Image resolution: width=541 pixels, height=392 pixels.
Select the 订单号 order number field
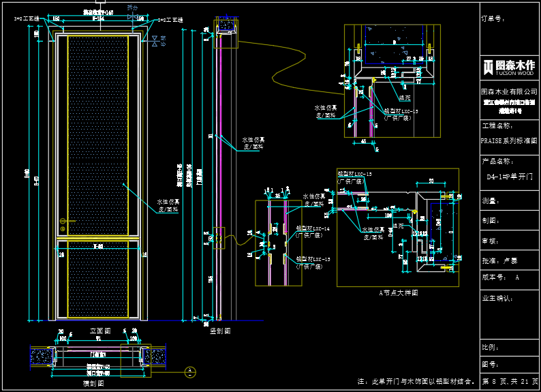click(x=493, y=19)
